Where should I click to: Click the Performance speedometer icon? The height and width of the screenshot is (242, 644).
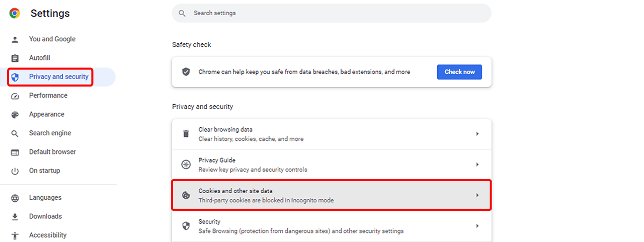(15, 96)
